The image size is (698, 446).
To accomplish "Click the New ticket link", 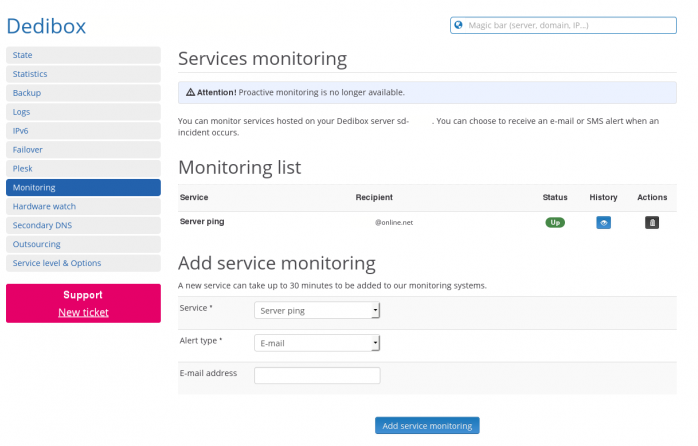I will 83,312.
